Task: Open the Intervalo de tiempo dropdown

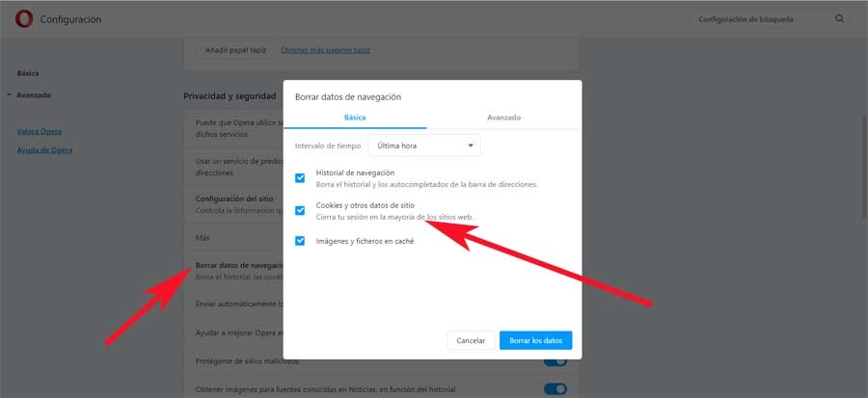Action: 424,146
